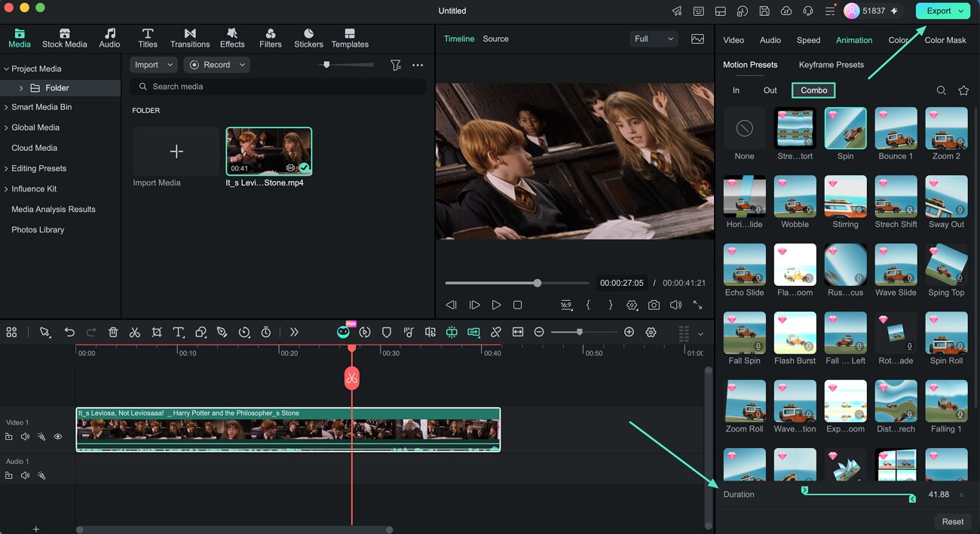Open timeline settings gear icon
This screenshot has width=980, height=534.
pos(651,332)
